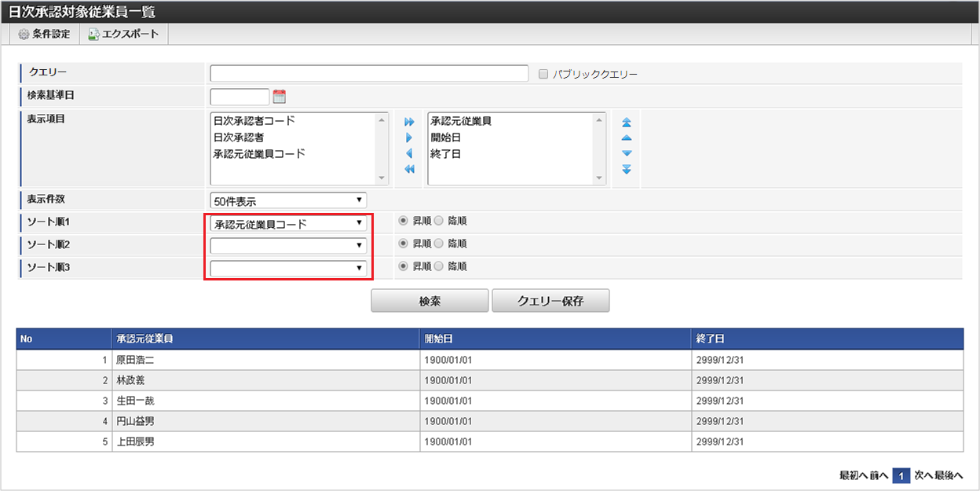This screenshot has height=491, width=980.
Task: Enable the パブリッククエリー checkbox
Action: tap(543, 74)
